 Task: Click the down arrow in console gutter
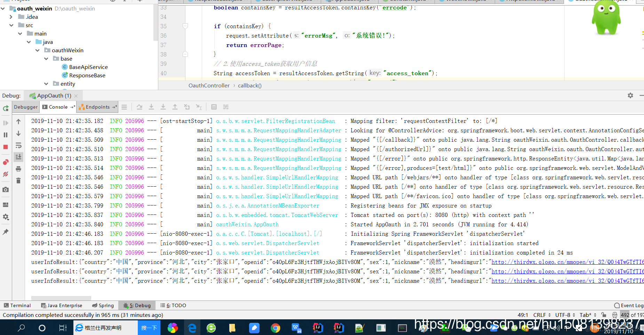coord(18,133)
